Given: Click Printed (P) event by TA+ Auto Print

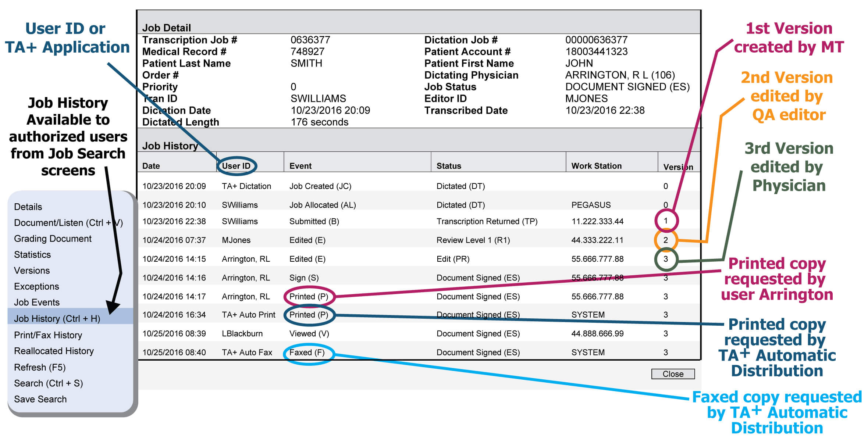Looking at the screenshot, I should click(x=309, y=315).
